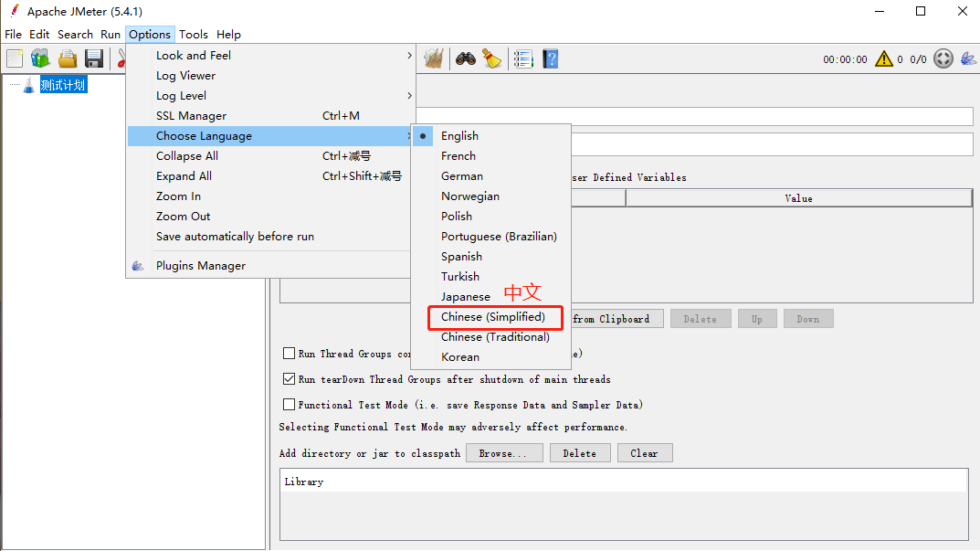This screenshot has width=980, height=551.
Task: Focus the Comments input field
Action: click(773, 143)
